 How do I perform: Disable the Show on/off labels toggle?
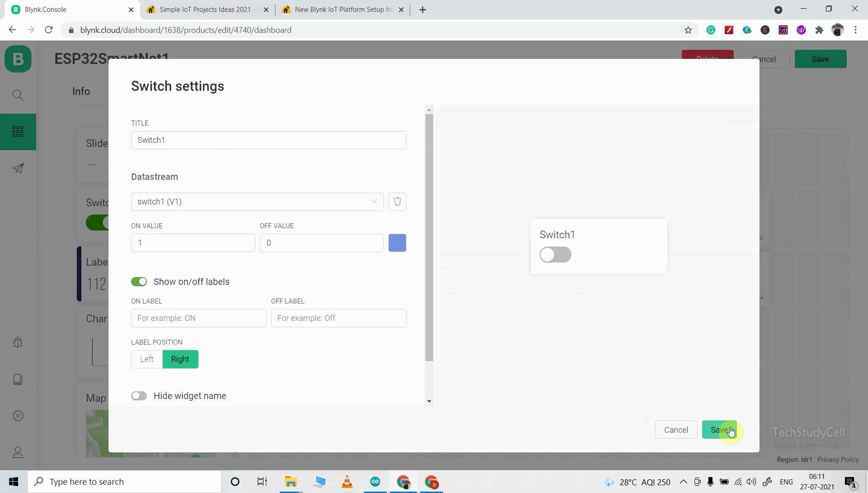(139, 281)
